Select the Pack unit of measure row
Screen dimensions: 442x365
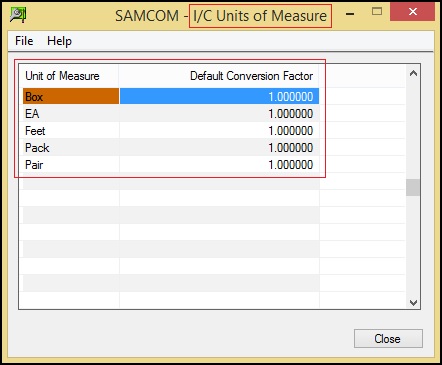171,147
